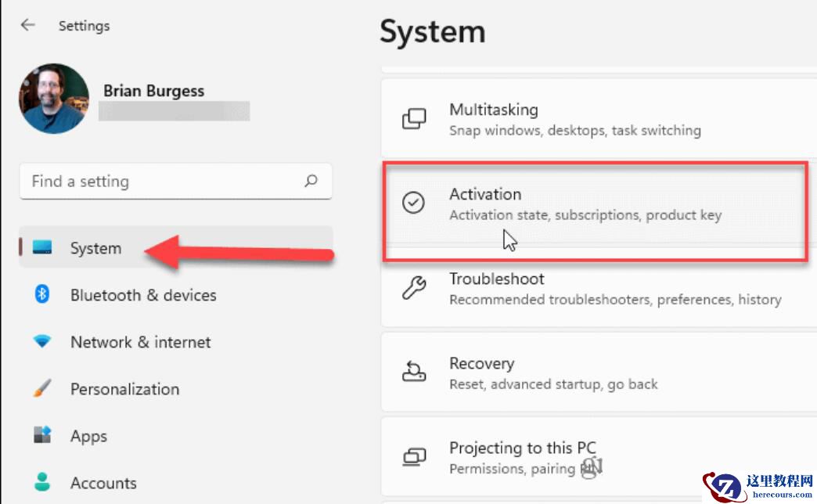This screenshot has height=504, width=817.
Task: Select System in the sidebar
Action: pyautogui.click(x=95, y=248)
